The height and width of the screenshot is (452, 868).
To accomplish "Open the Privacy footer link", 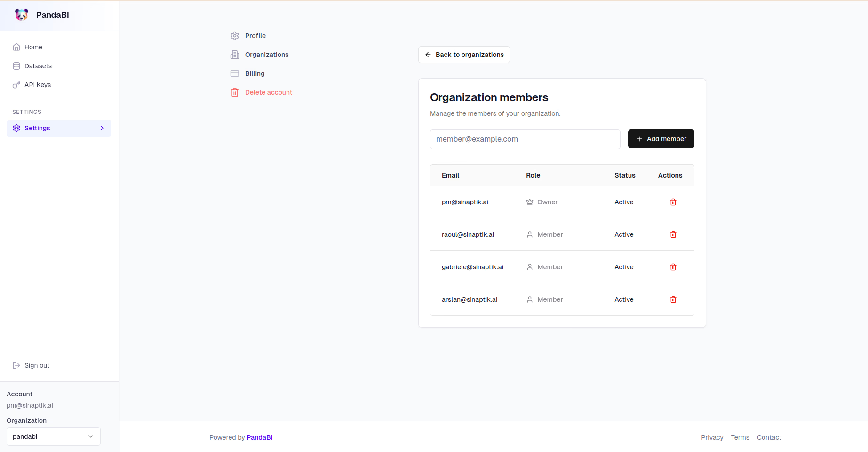I will point(712,437).
